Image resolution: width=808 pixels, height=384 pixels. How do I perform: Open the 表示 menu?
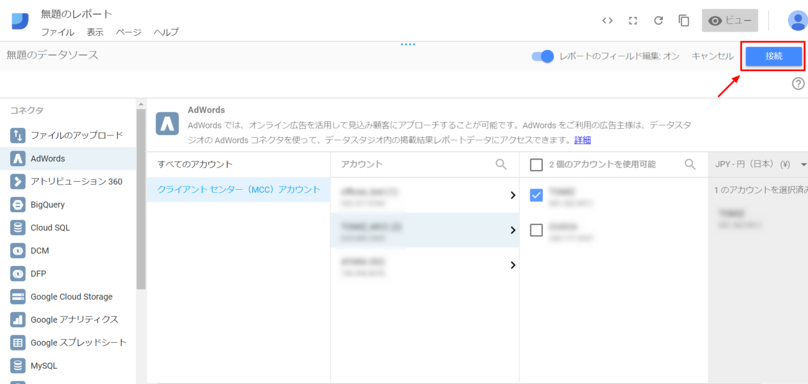95,32
